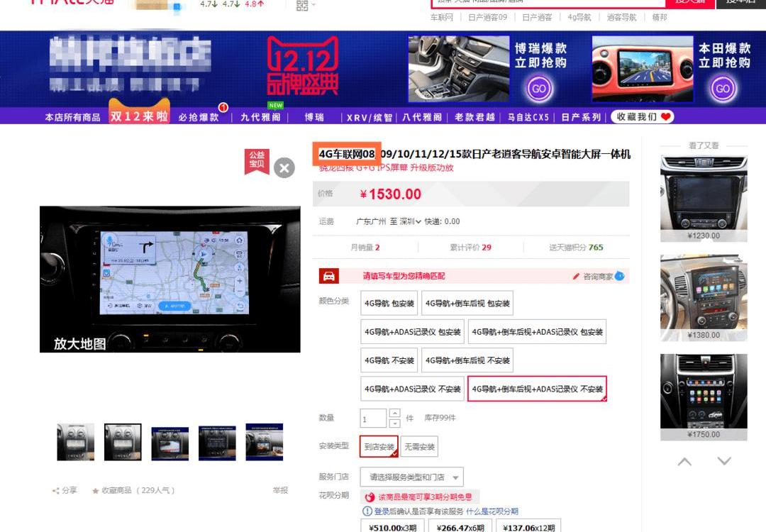Screen dimensions: 766x532
Task: Click the star icon to favorite this item
Action: point(96,491)
